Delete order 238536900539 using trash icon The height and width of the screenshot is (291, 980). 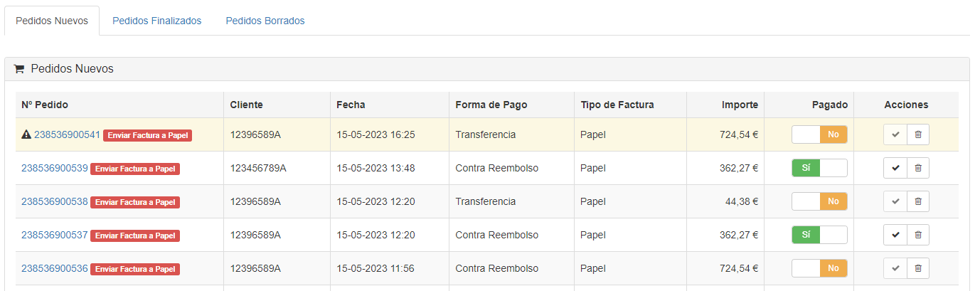918,168
